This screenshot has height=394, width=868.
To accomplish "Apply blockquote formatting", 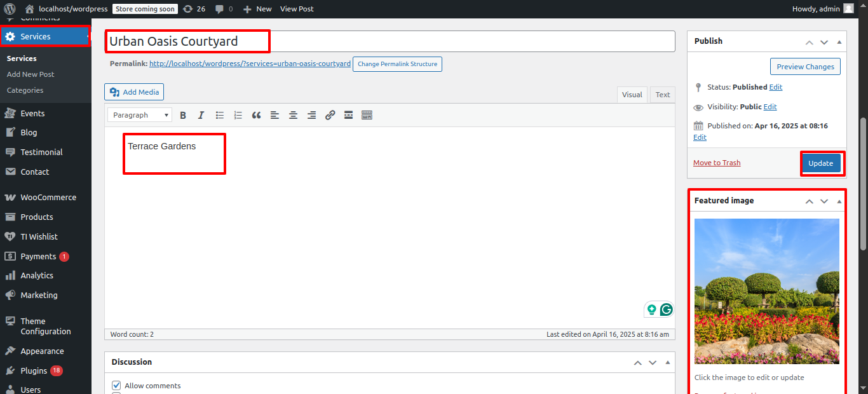I will (x=257, y=115).
